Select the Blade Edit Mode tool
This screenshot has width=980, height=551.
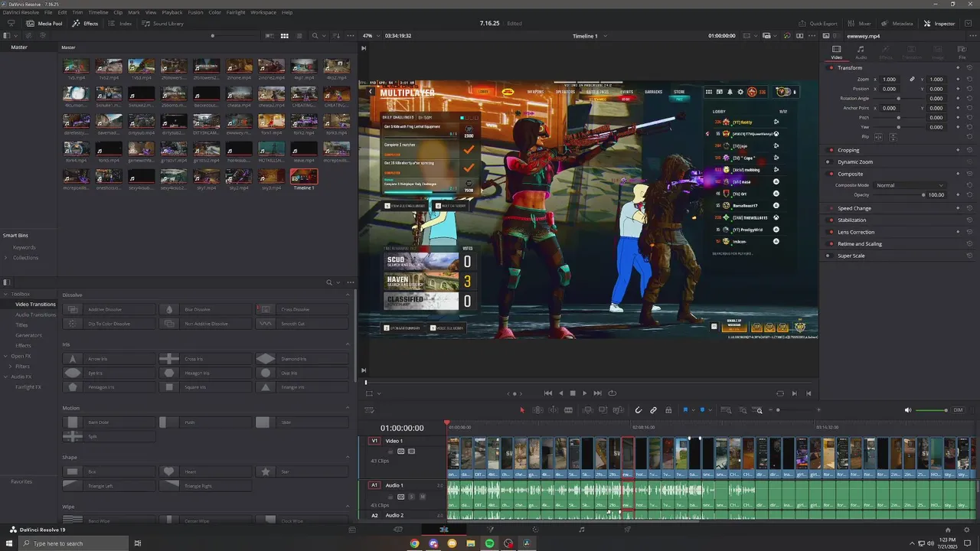[568, 410]
